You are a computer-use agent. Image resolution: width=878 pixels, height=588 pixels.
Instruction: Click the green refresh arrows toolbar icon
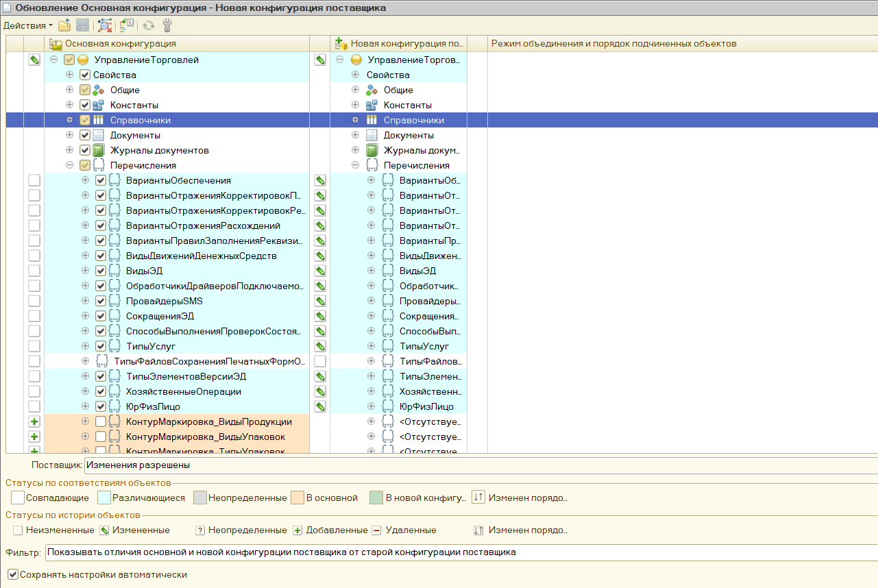tap(148, 25)
